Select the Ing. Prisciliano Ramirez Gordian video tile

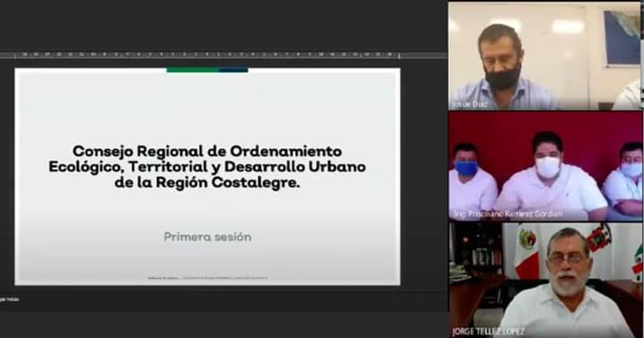[546, 166]
